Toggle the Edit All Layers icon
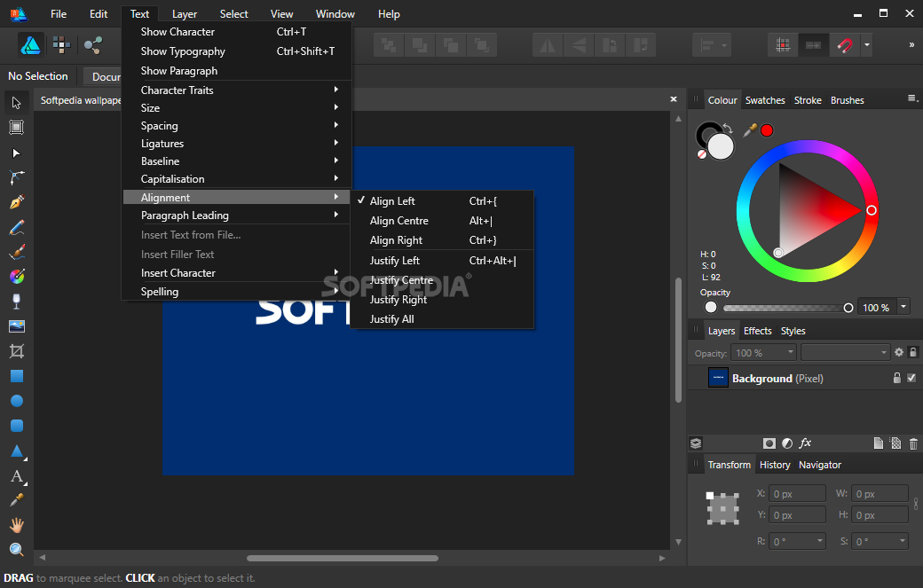The image size is (923, 588). pos(696,443)
